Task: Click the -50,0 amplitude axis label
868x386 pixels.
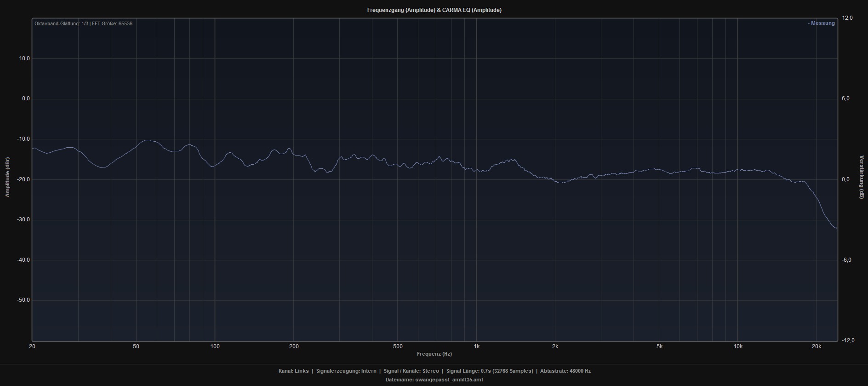Action: pos(23,300)
